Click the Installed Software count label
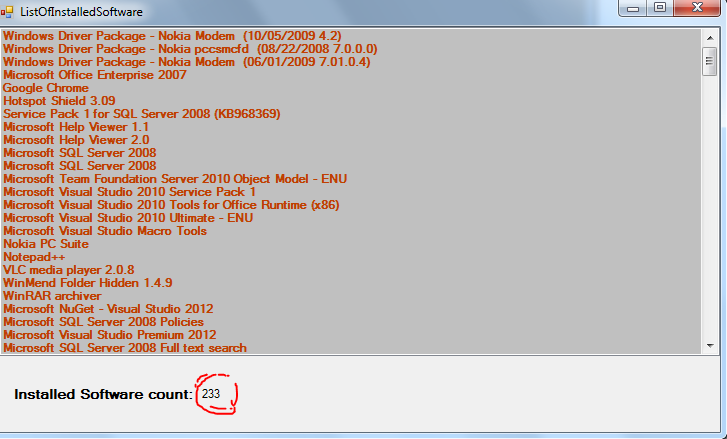727x439 pixels. pos(103,394)
